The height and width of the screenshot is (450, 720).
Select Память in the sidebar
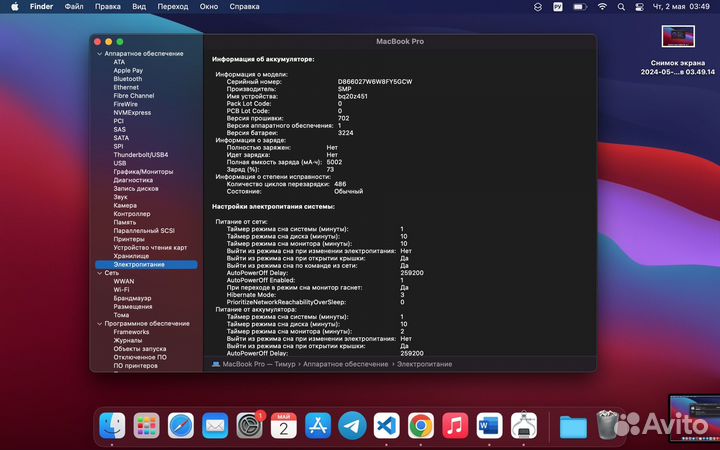[124, 222]
